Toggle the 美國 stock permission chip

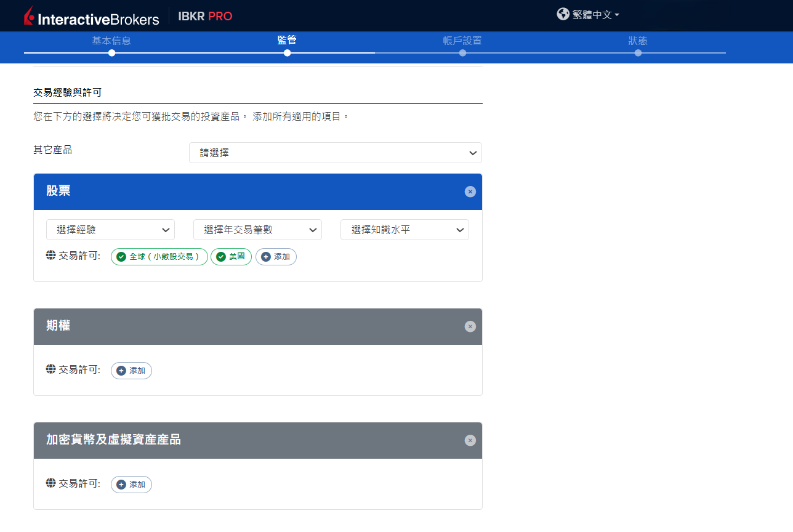231,257
